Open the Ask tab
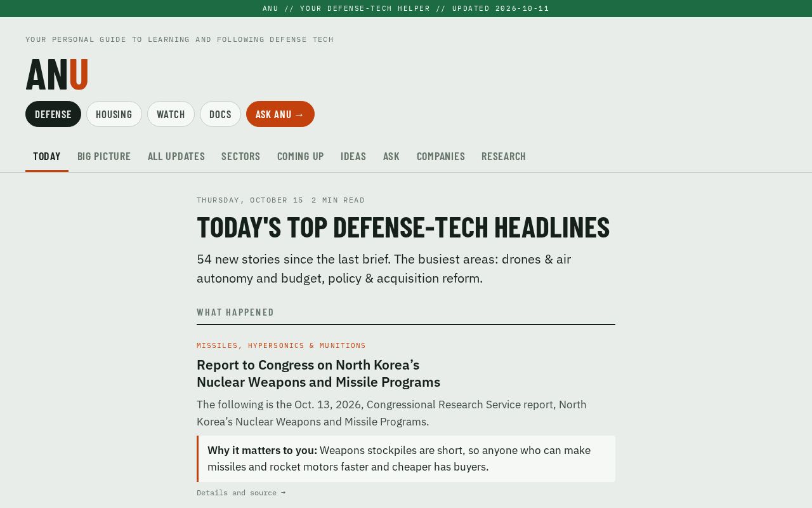The height and width of the screenshot is (508, 812). (391, 156)
